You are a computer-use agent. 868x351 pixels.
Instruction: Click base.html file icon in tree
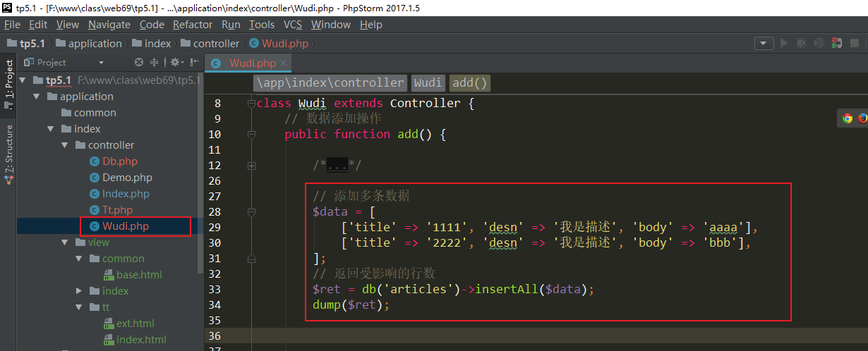[109, 275]
